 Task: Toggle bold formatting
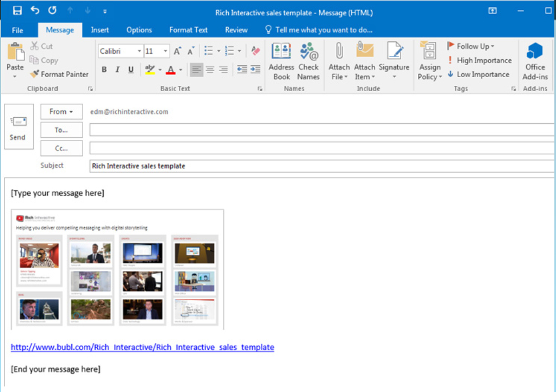point(104,69)
